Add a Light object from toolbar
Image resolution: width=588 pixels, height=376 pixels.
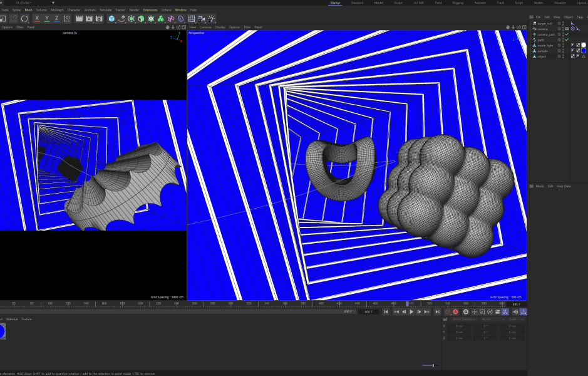[x=211, y=18]
